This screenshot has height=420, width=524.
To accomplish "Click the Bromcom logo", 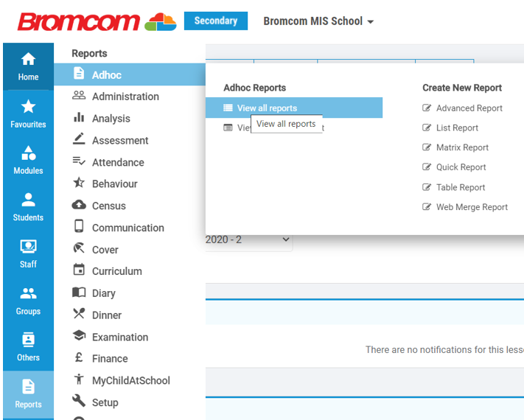I will 97,21.
